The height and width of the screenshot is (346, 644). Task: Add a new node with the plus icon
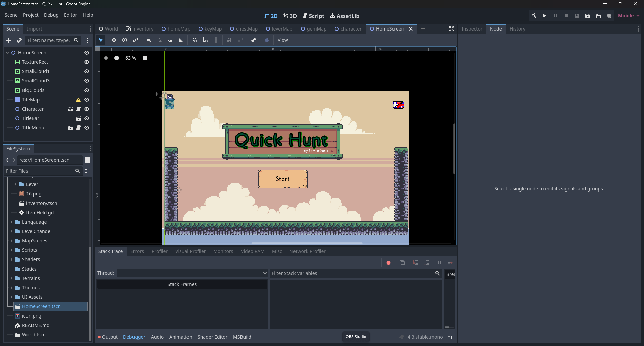(x=9, y=40)
